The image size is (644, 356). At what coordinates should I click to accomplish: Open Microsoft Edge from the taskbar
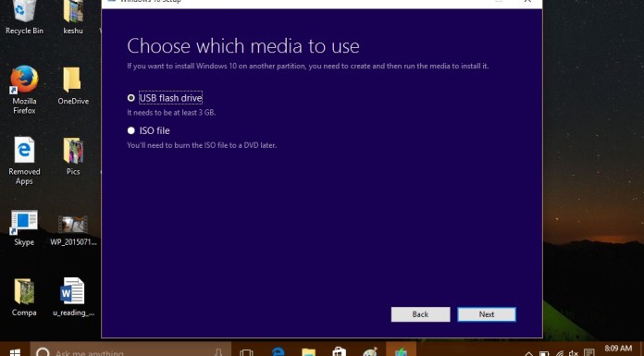click(279, 352)
